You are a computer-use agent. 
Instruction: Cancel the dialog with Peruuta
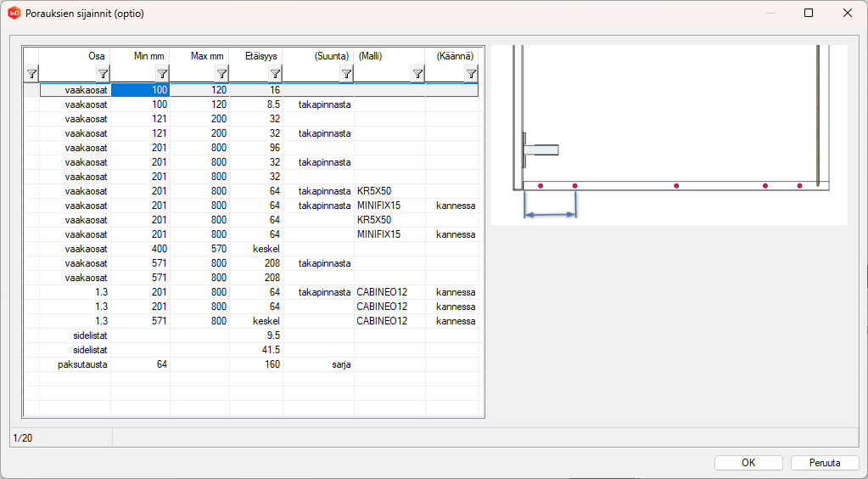click(826, 463)
